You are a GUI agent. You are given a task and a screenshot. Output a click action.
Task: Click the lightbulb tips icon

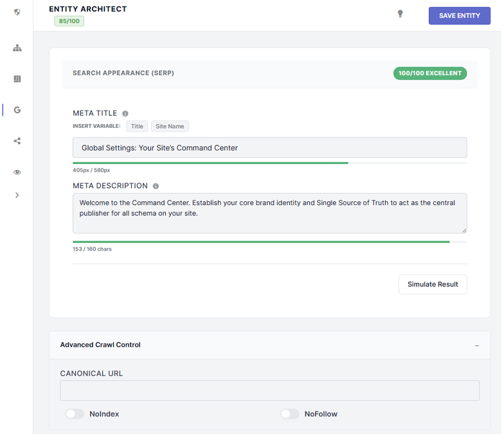click(x=400, y=14)
